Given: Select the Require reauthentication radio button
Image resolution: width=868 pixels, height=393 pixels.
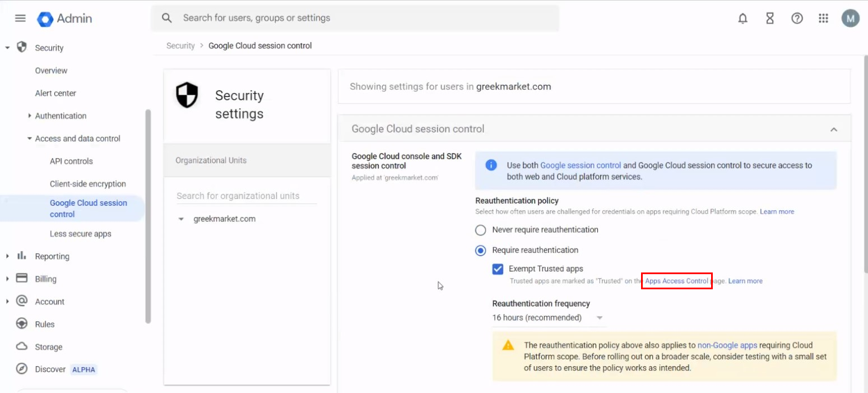Looking at the screenshot, I should coord(481,251).
